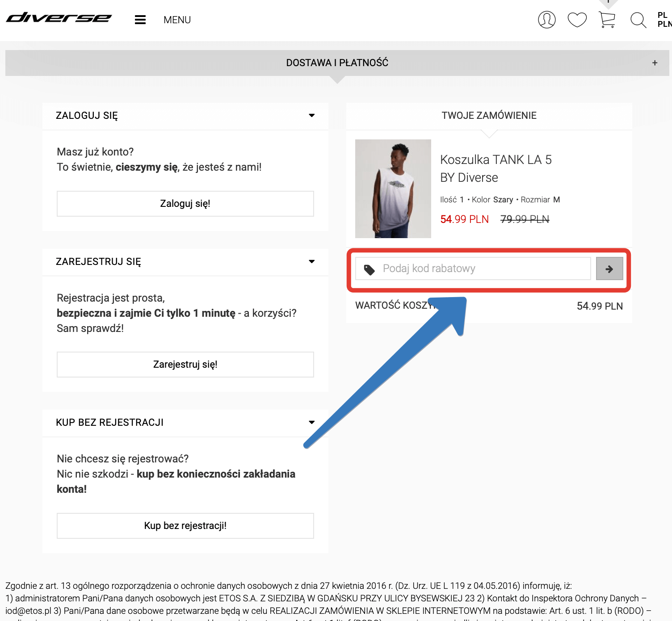Screen dimensions: 672x621
Task: Collapse the Zarejestruj się section arrow
Action: 312,261
